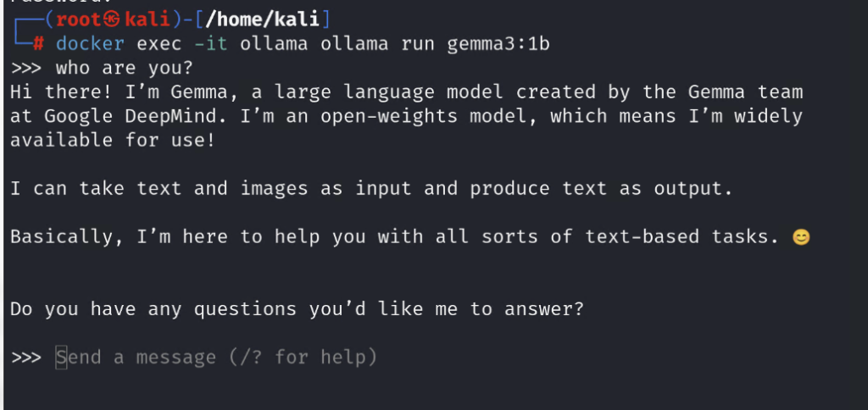Click the "(/? for help)" hint text
Screen dimensions: 868x410
[303, 357]
